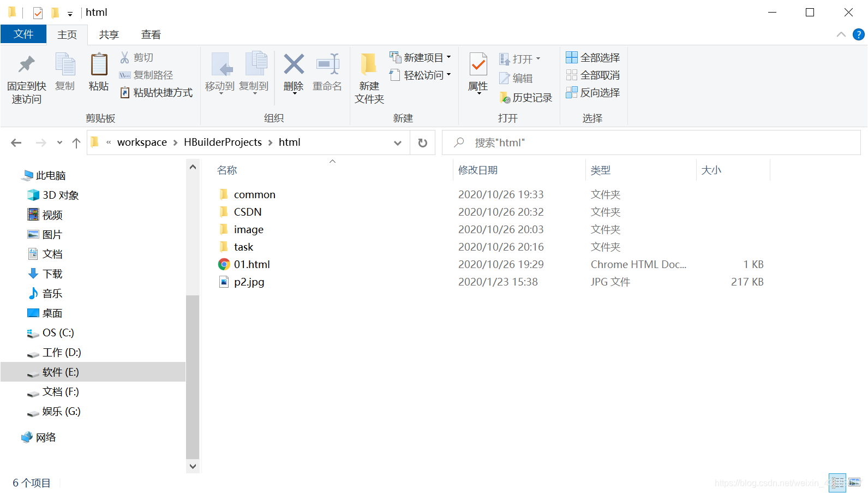
Task: Go up one folder level
Action: 76,142
